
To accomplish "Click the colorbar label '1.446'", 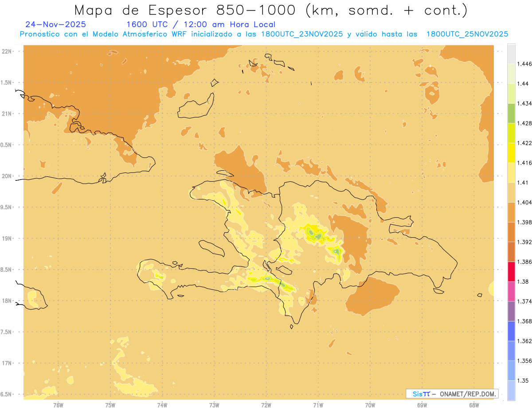I will (x=524, y=64).
